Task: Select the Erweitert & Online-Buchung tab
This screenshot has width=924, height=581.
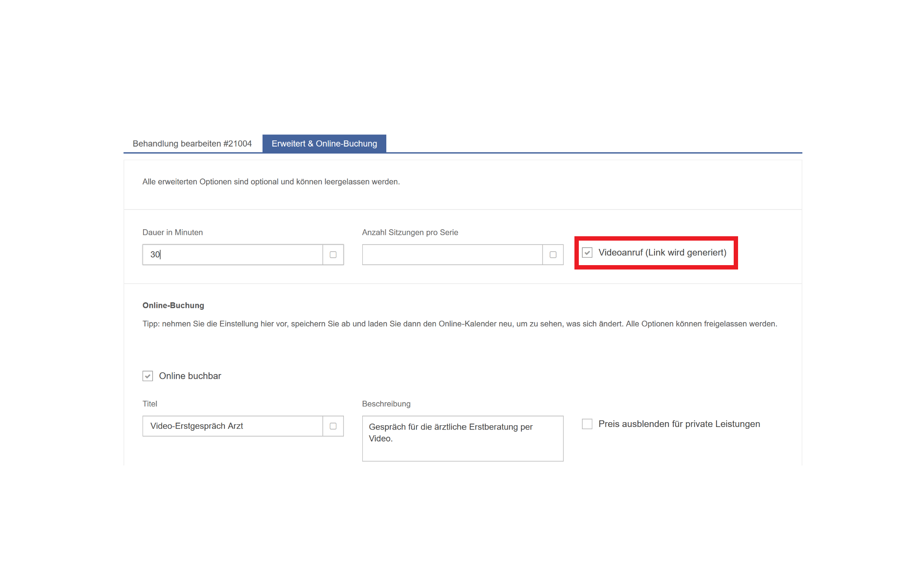Action: tap(324, 143)
